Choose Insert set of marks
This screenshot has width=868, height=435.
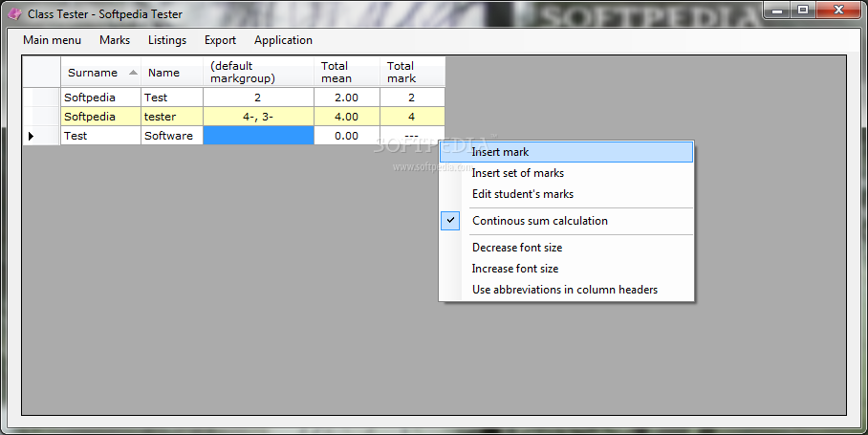click(566, 173)
